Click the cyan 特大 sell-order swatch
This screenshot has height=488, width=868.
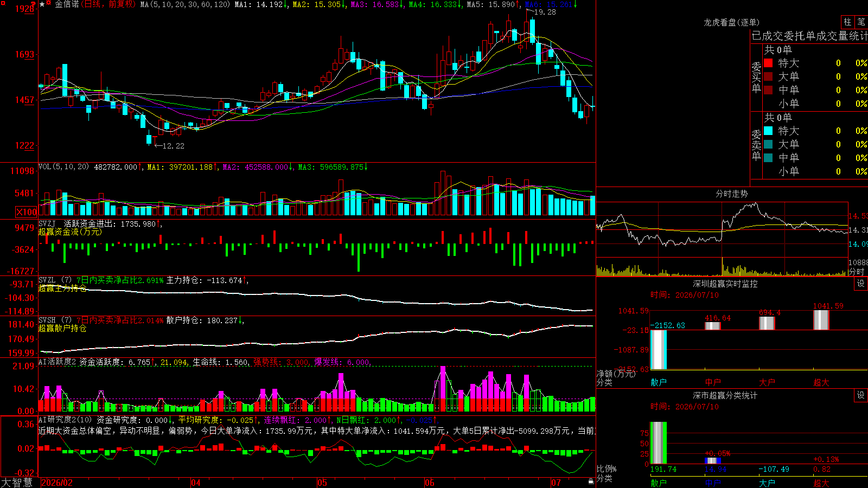[x=768, y=131]
